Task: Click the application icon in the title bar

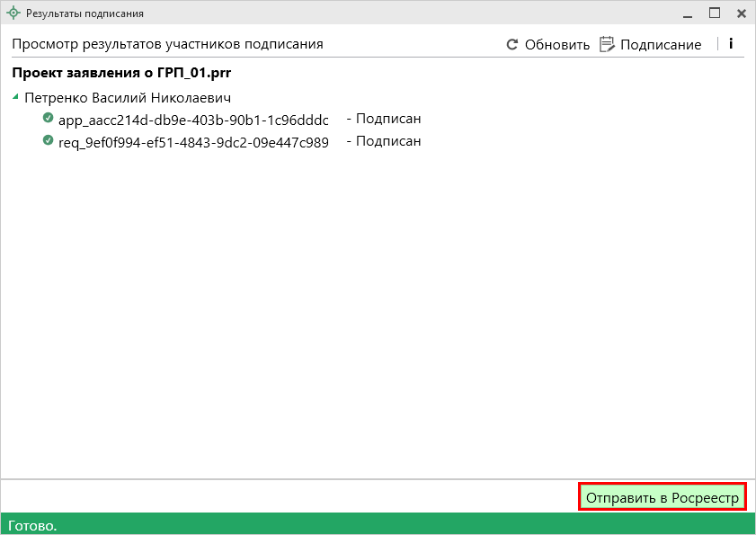Action: click(13, 13)
